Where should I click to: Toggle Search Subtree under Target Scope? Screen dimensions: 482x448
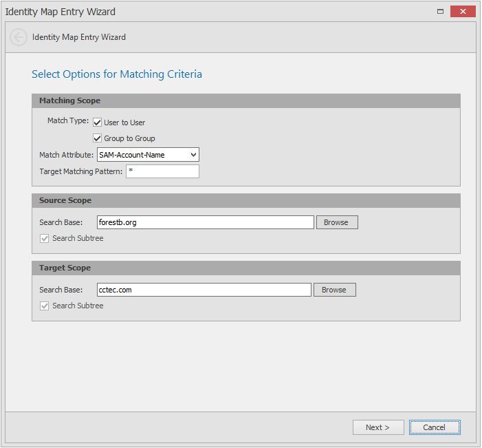click(44, 306)
